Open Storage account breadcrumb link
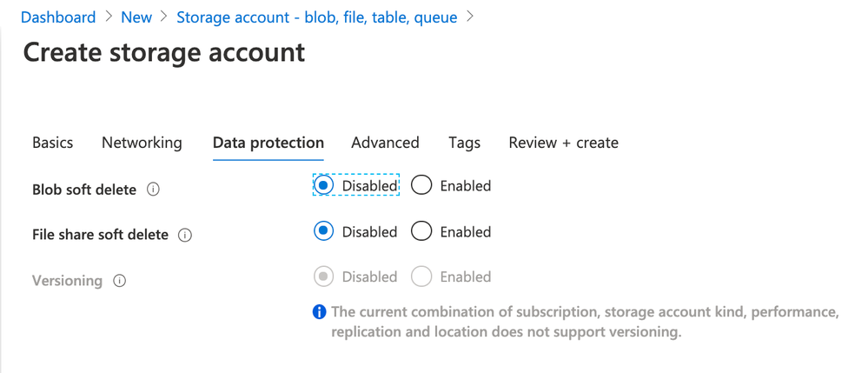 pyautogui.click(x=316, y=17)
